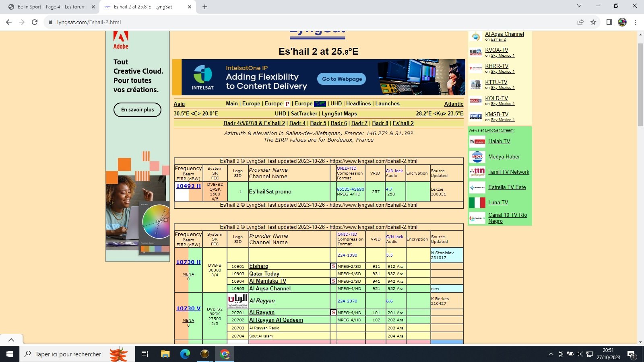Bookmark this page with the star icon
Image resolution: width=644 pixels, height=362 pixels.
[593, 22]
